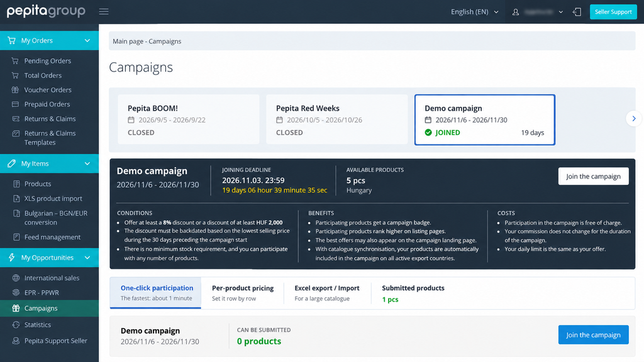Click the lightning icon beside My Opportunities

click(x=11, y=257)
